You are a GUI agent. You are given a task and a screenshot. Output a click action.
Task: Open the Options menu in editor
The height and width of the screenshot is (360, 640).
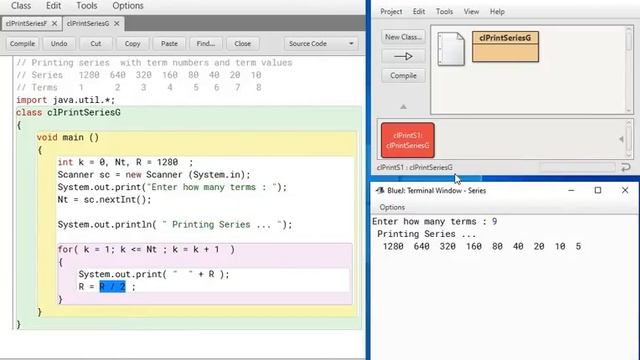point(128,6)
